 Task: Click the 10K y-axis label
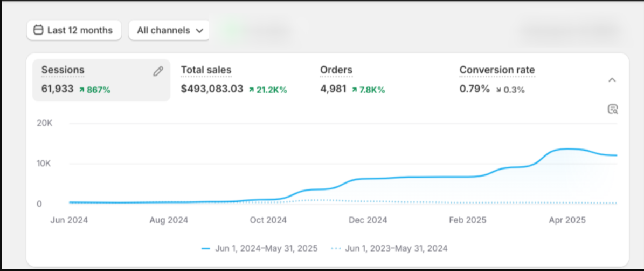point(44,164)
